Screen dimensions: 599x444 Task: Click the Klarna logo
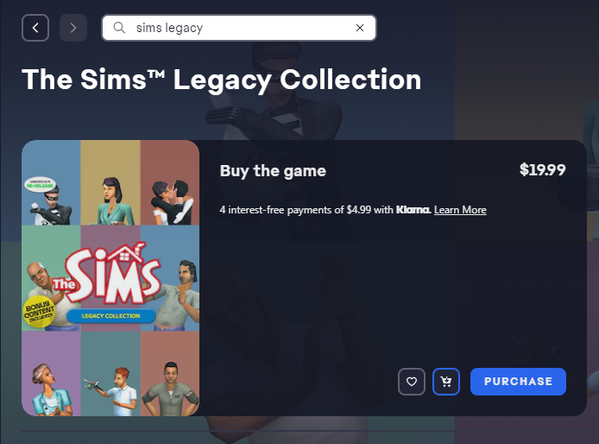(x=413, y=210)
